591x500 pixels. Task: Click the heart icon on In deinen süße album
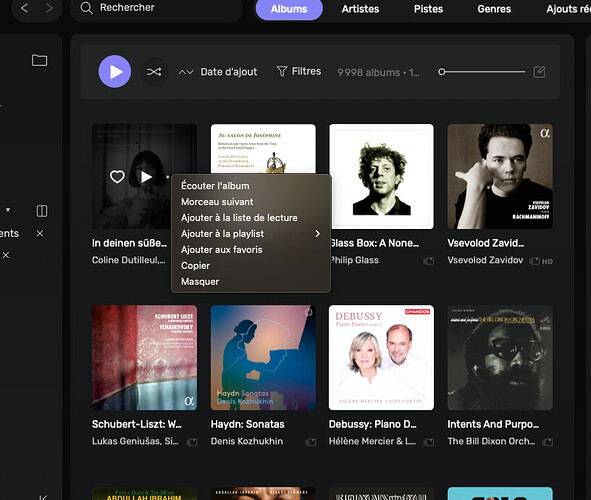click(x=117, y=176)
